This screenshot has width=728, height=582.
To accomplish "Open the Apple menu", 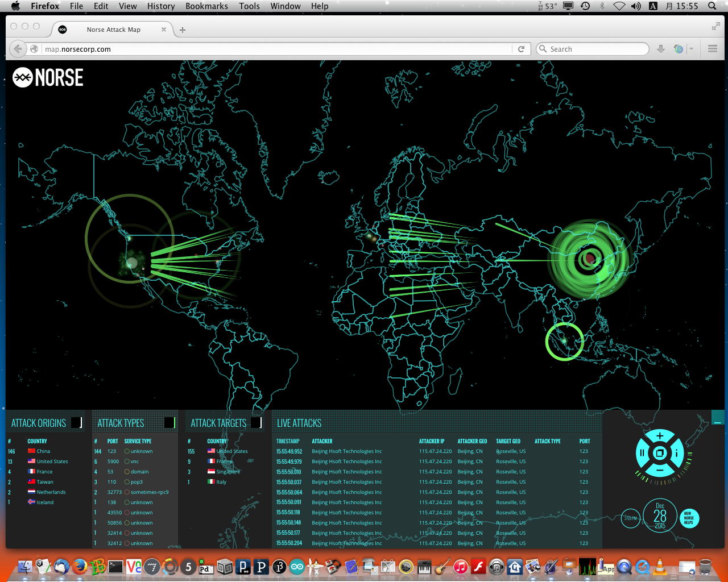I will pos(15,6).
